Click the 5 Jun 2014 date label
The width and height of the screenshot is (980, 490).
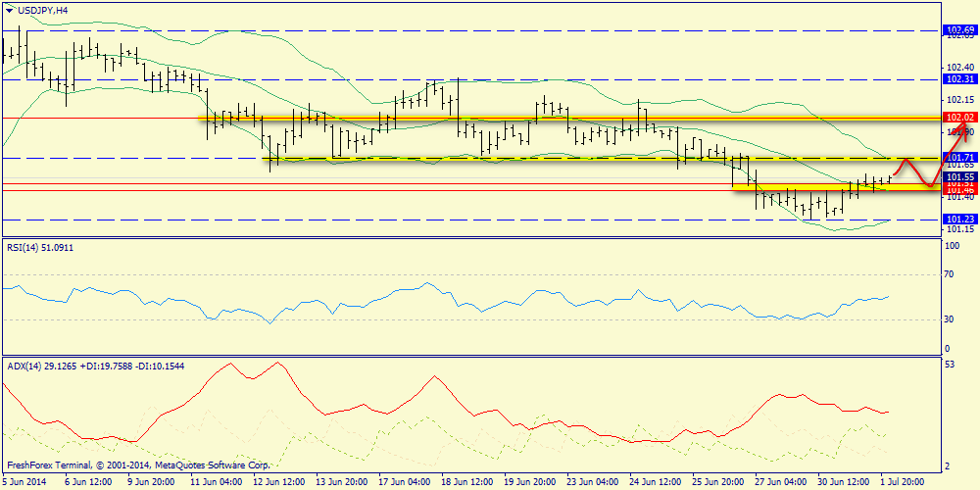pyautogui.click(x=25, y=482)
